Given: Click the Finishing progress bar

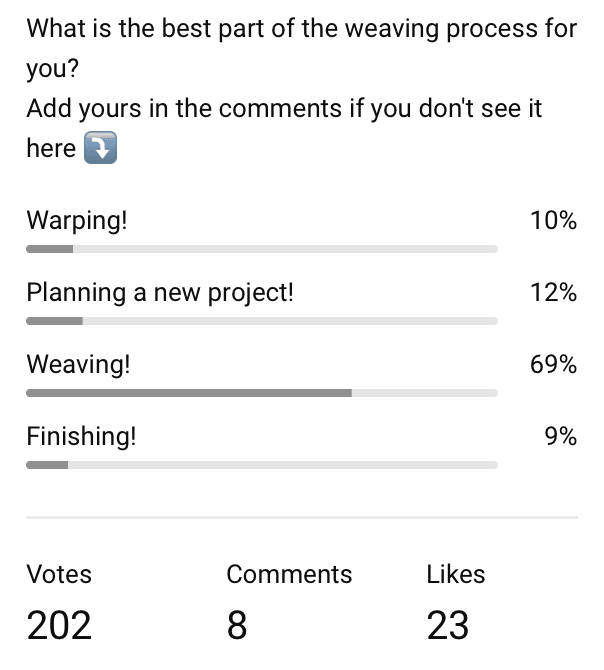Looking at the screenshot, I should pos(262,465).
